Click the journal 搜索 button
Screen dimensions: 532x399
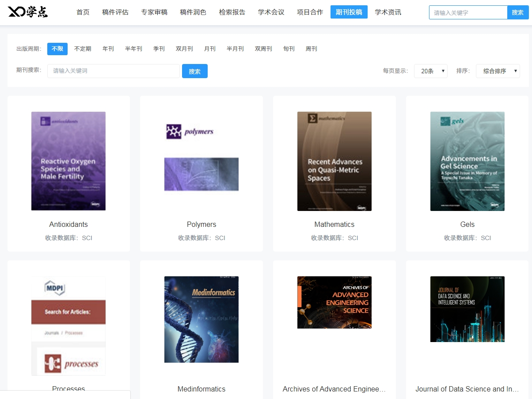195,71
